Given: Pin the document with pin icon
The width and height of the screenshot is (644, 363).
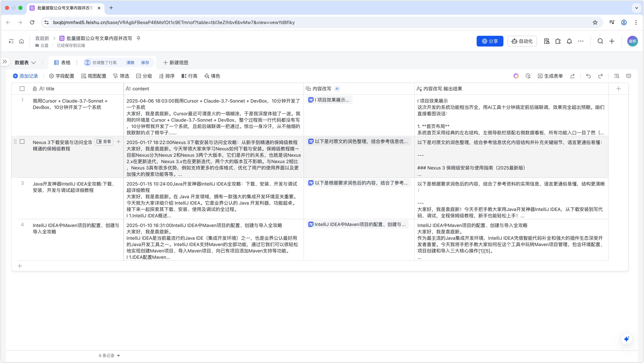Looking at the screenshot, I should pos(139,38).
